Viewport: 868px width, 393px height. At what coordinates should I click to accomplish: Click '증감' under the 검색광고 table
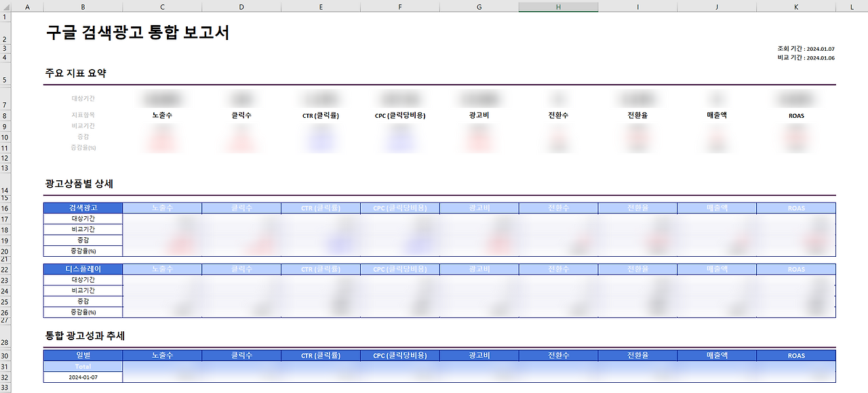[83, 241]
